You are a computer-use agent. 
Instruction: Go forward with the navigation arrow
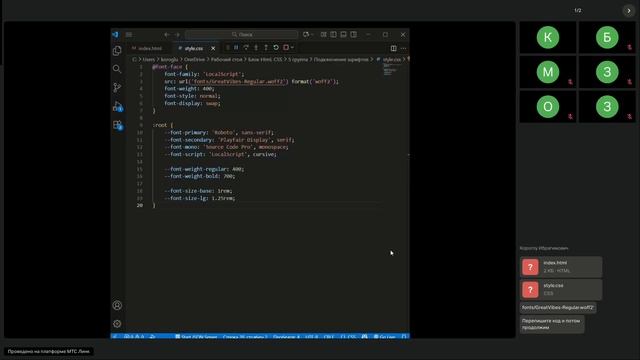click(x=177, y=35)
